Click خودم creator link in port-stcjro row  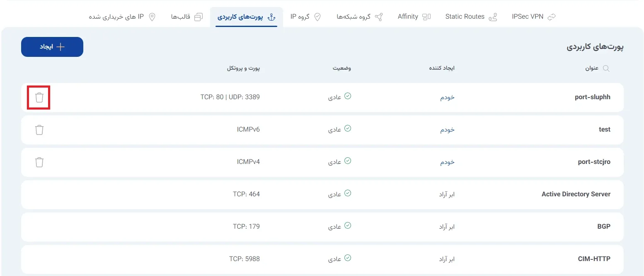(447, 162)
